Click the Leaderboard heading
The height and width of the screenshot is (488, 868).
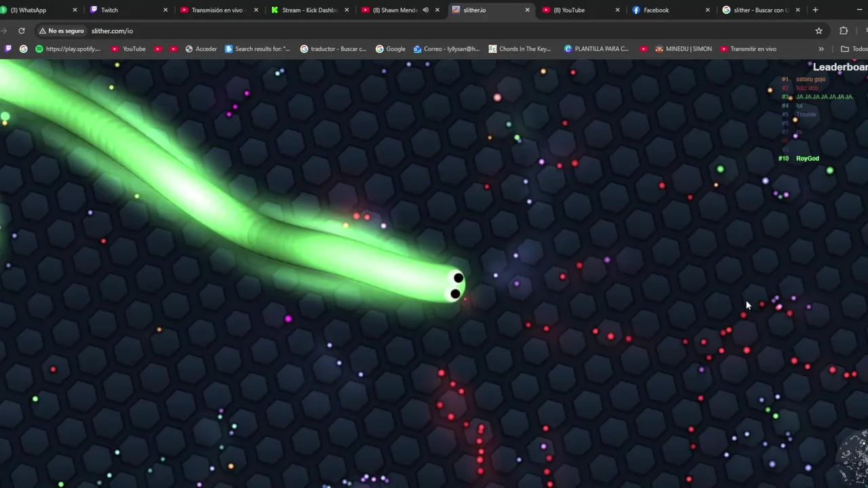point(840,67)
